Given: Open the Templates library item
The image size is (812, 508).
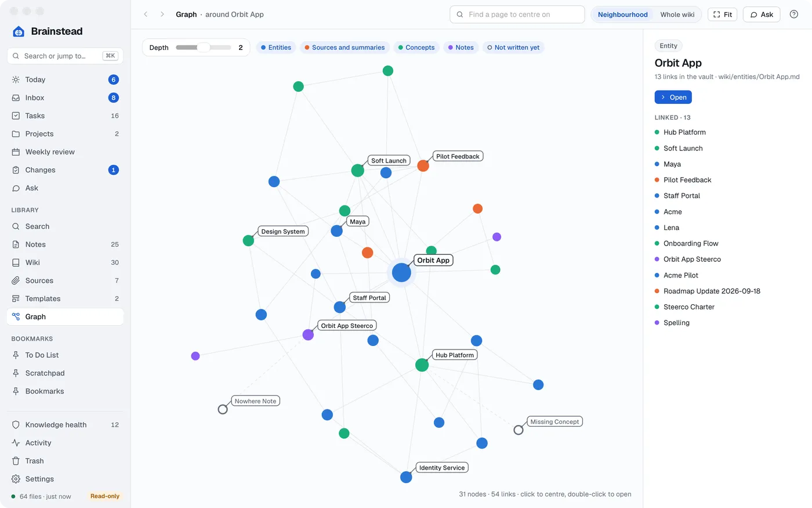Looking at the screenshot, I should [x=65, y=298].
